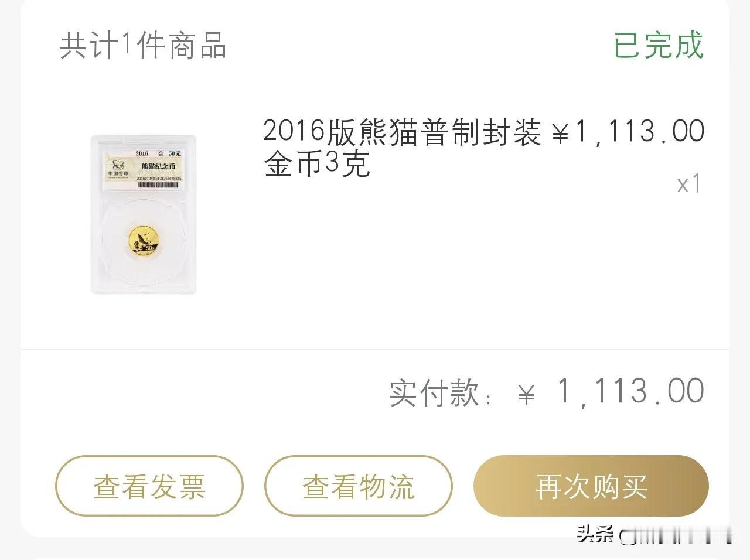This screenshot has height=560, width=750.
Task: Tap the 熊猫纪念币 text on the slab label
Action: pos(158,166)
